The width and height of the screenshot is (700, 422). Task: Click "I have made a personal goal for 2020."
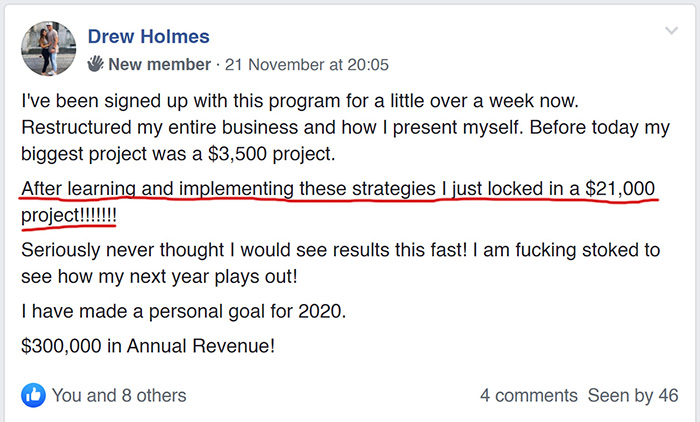pyautogui.click(x=183, y=311)
